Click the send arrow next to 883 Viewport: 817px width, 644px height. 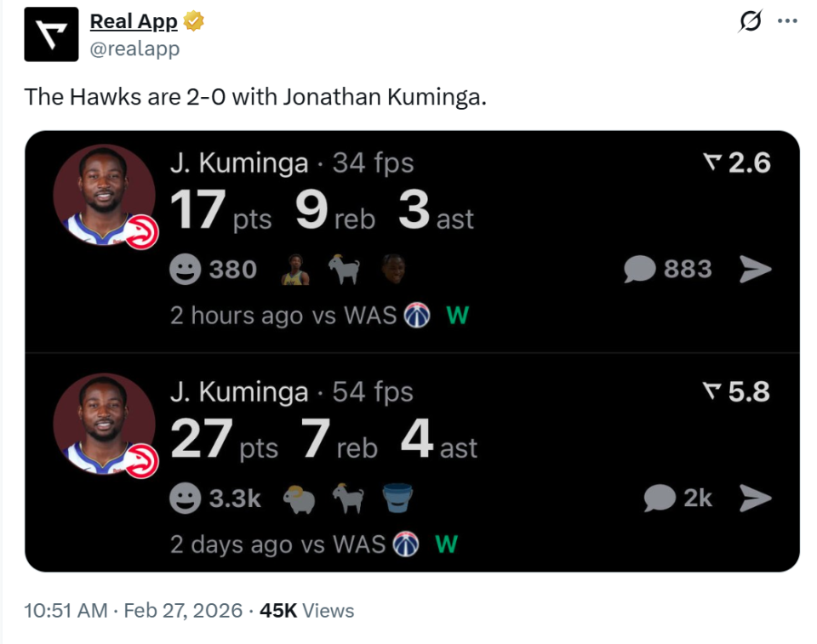point(755,270)
